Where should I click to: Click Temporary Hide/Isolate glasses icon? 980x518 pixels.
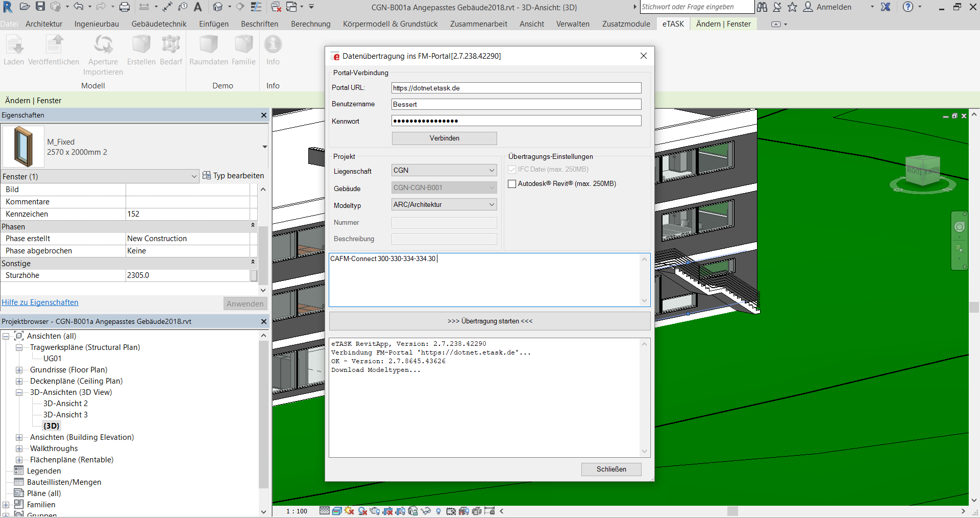pyautogui.click(x=426, y=511)
